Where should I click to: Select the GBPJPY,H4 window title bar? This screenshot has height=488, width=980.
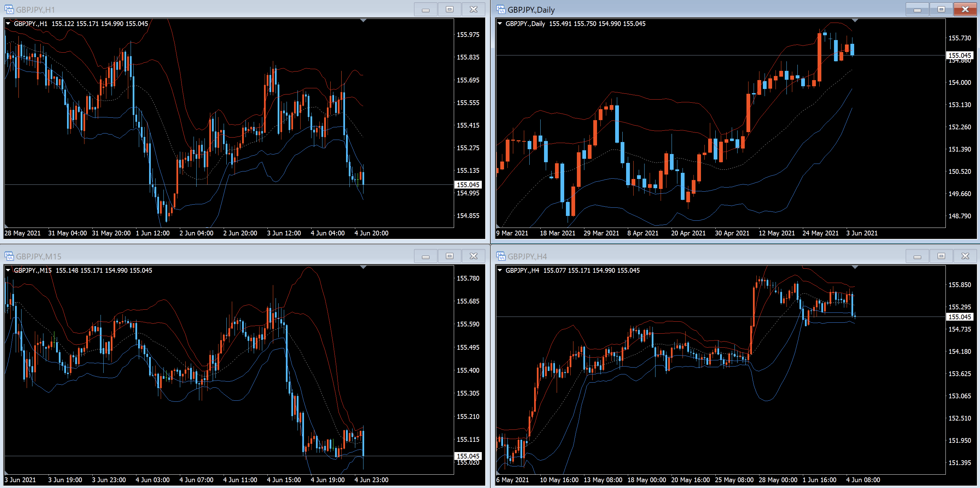[x=685, y=256]
